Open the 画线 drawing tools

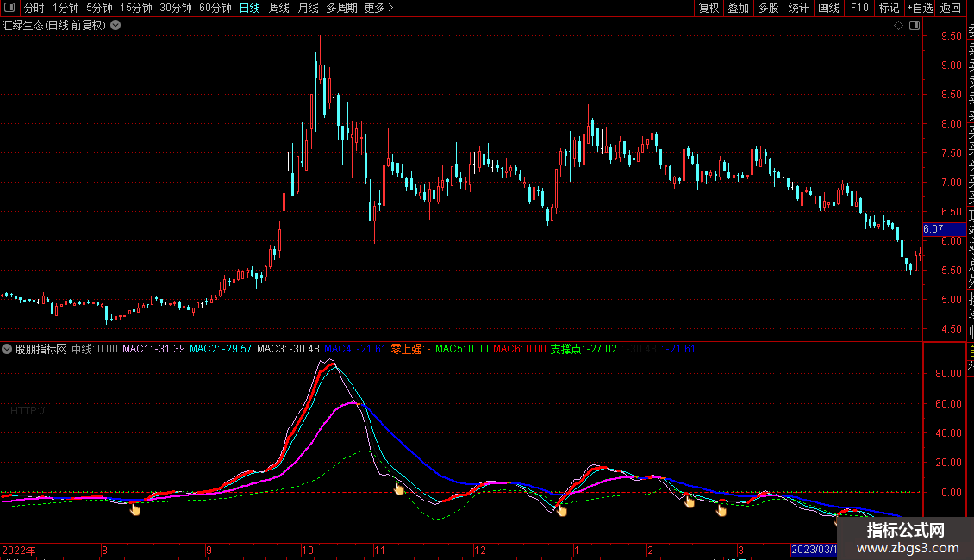point(828,8)
